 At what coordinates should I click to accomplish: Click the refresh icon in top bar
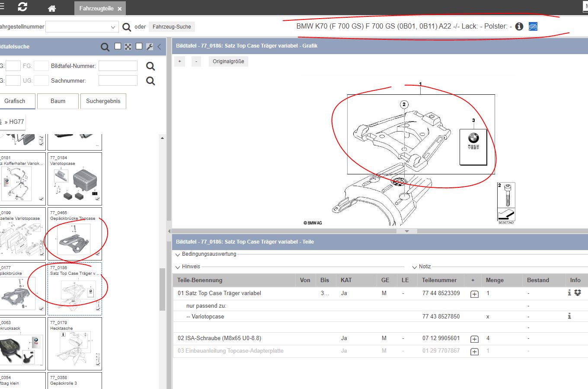(22, 7)
